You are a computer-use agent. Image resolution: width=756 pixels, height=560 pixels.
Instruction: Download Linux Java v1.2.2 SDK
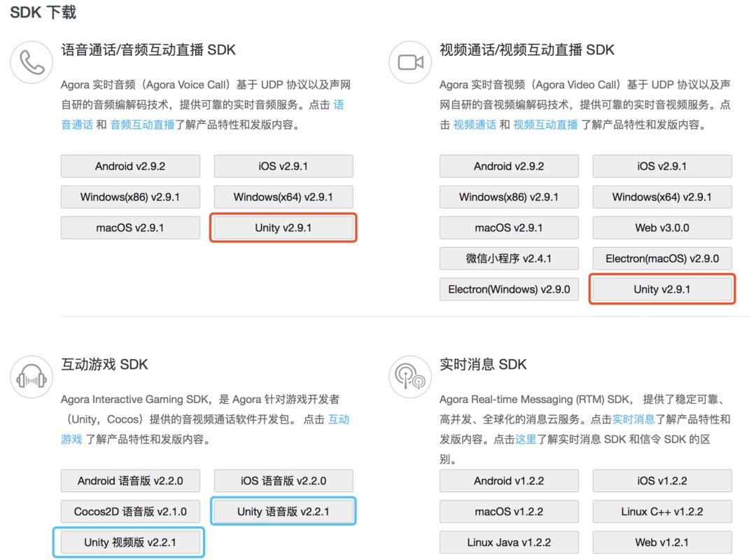tap(509, 542)
